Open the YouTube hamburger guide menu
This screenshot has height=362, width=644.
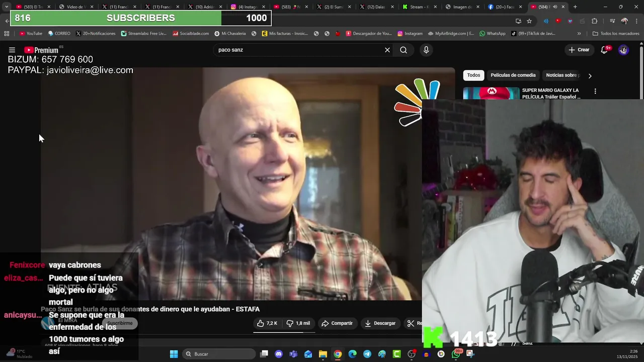tap(12, 50)
